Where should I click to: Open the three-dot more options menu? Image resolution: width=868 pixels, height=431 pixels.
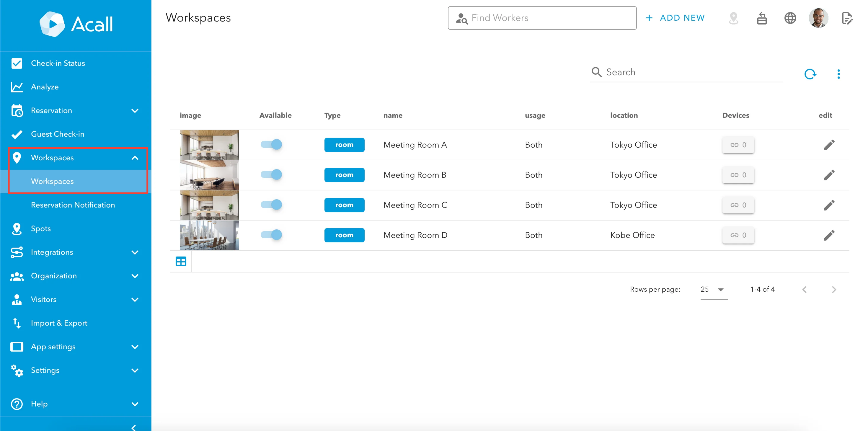pos(838,74)
